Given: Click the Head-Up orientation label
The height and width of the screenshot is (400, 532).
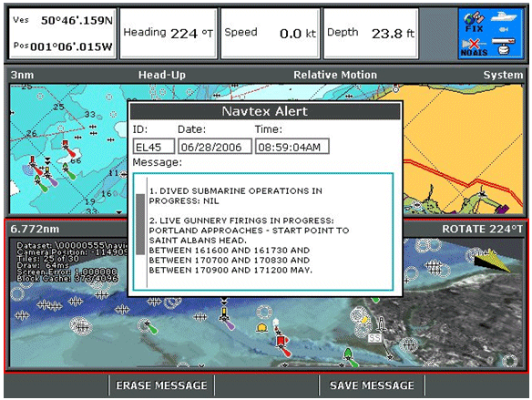Looking at the screenshot, I should point(162,75).
